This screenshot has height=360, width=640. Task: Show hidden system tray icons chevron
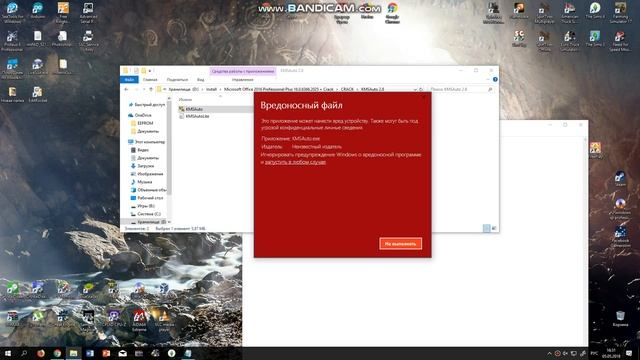click(x=549, y=353)
